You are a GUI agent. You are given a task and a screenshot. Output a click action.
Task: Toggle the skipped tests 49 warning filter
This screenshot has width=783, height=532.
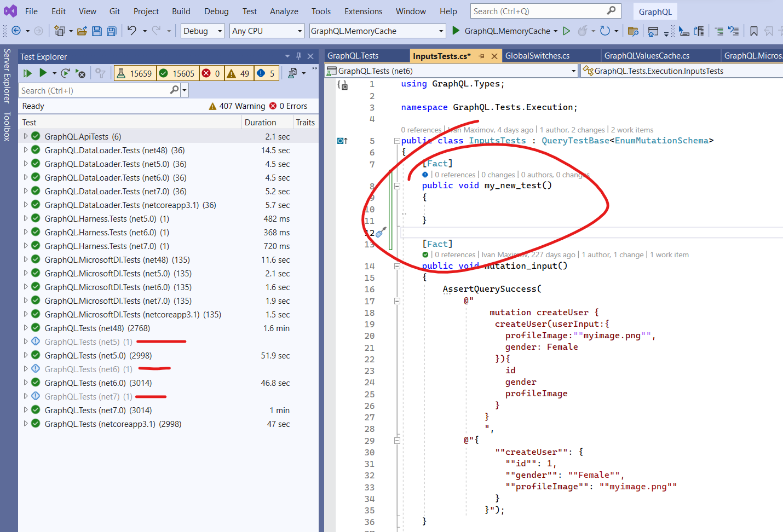point(239,73)
